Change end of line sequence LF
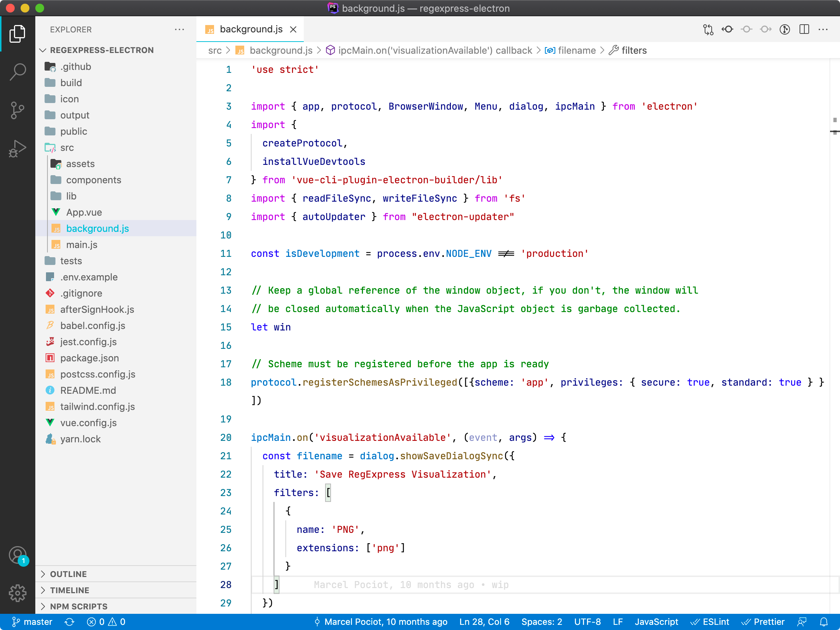The width and height of the screenshot is (840, 630). (x=617, y=622)
